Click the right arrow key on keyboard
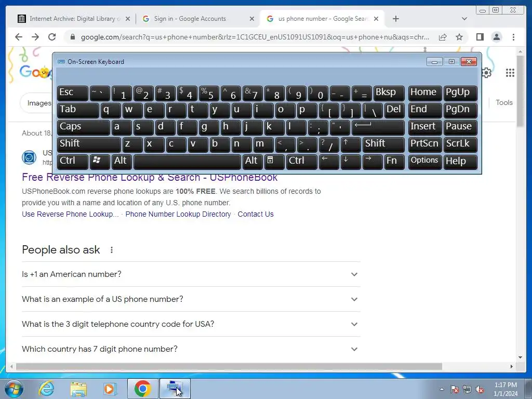532x399 pixels. tap(372, 162)
